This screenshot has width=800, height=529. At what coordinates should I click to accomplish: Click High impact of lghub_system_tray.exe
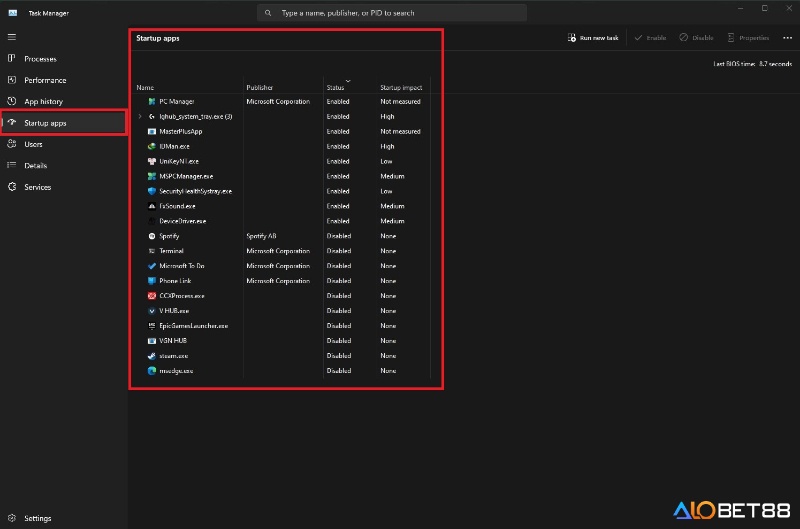tap(387, 116)
